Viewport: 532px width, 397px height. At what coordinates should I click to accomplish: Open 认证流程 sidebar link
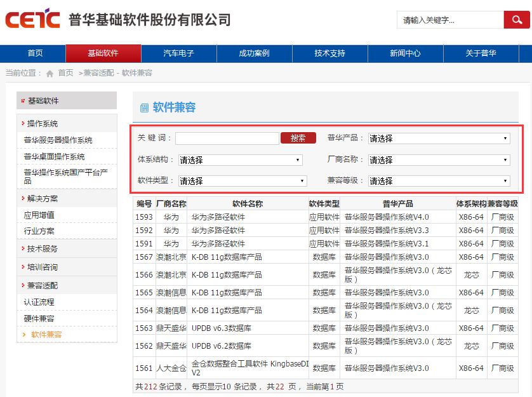39,302
